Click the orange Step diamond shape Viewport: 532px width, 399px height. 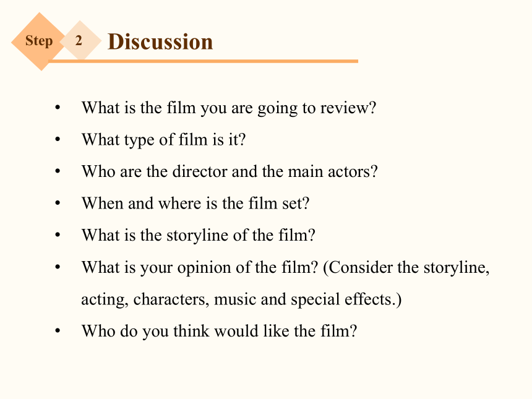coord(40,41)
